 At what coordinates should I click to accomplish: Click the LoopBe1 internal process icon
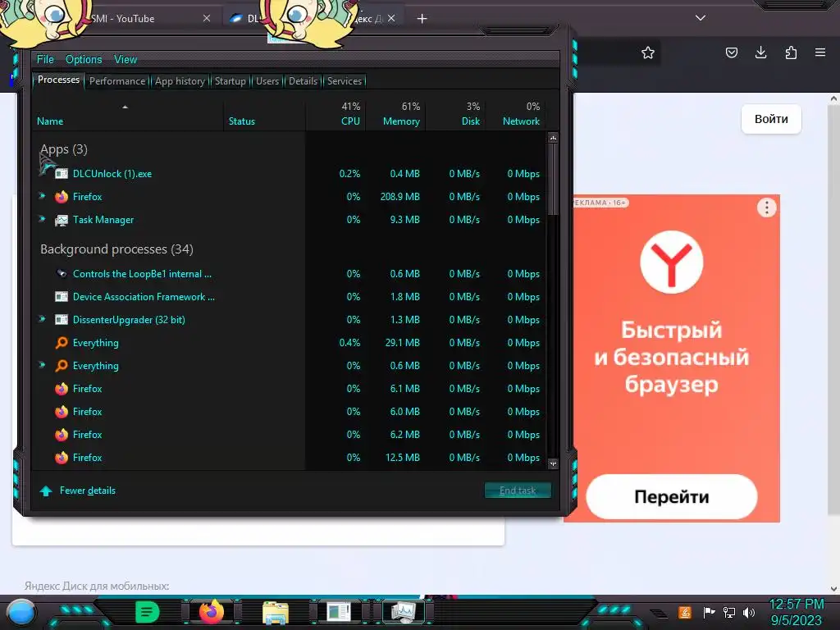pos(62,273)
